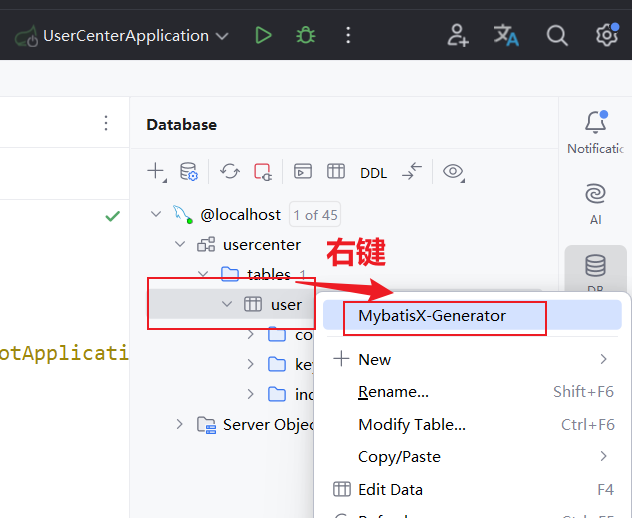Image resolution: width=632 pixels, height=518 pixels.
Task: Select the user table row
Action: 231,304
